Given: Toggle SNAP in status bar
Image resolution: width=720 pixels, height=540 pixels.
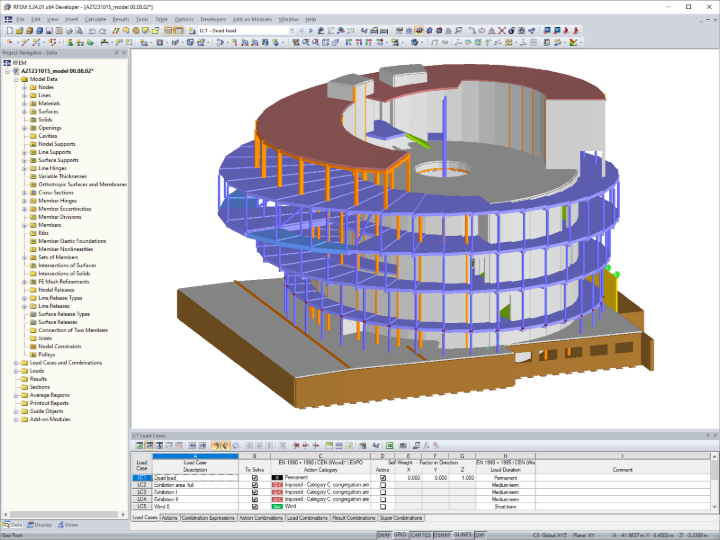Looking at the screenshot, I should coord(384,535).
